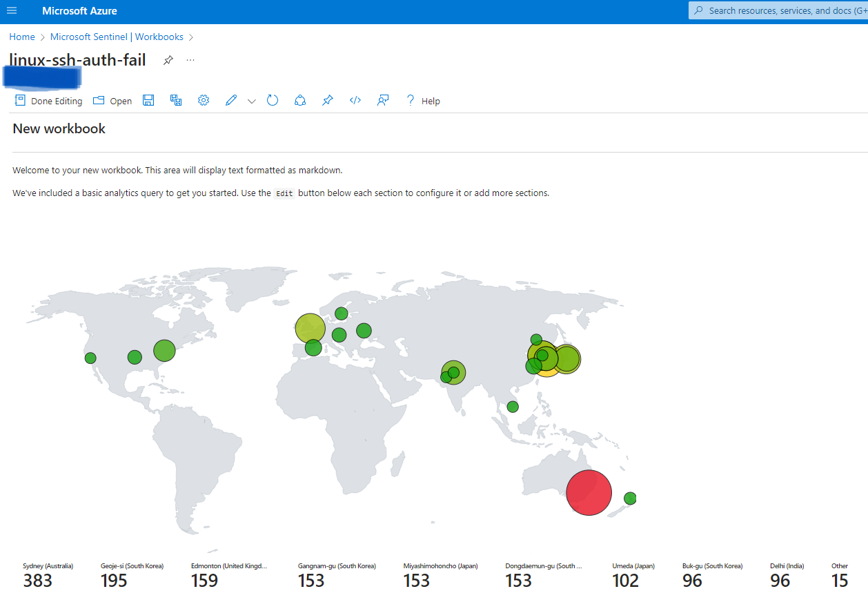The width and height of the screenshot is (868, 600).
Task: Open the Azure portal hamburger menu
Action: point(12,10)
